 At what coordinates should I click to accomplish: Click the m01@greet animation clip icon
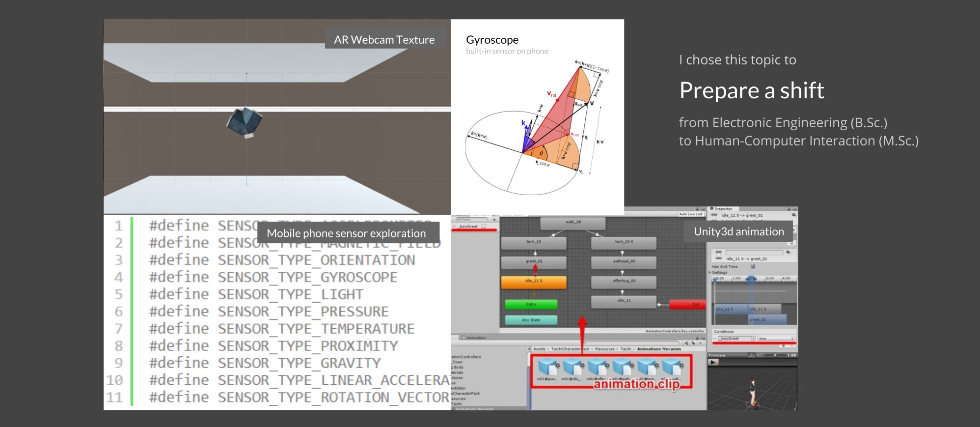pos(547,368)
